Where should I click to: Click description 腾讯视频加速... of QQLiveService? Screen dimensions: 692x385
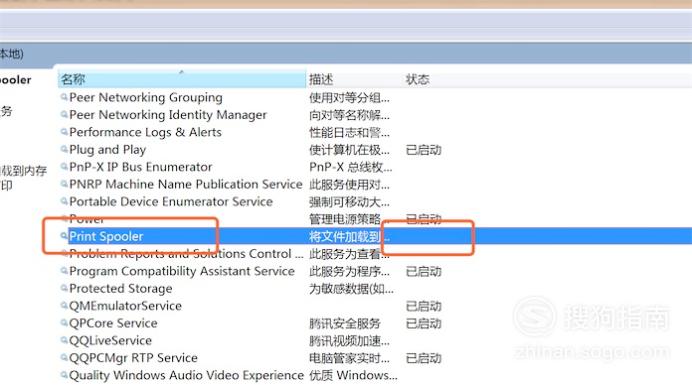349,341
